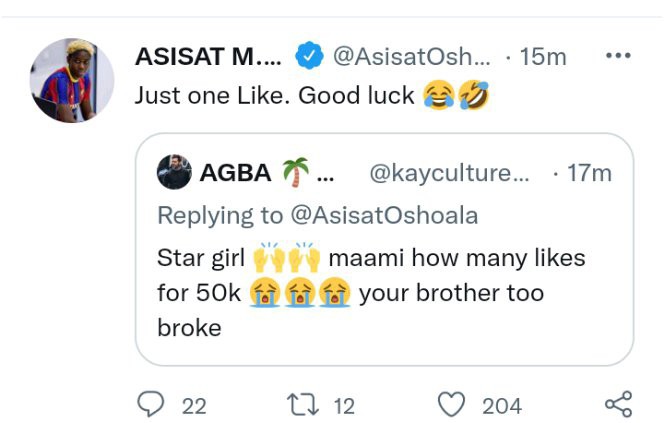
Task: Open the three-dot more options menu
Action: (x=618, y=55)
